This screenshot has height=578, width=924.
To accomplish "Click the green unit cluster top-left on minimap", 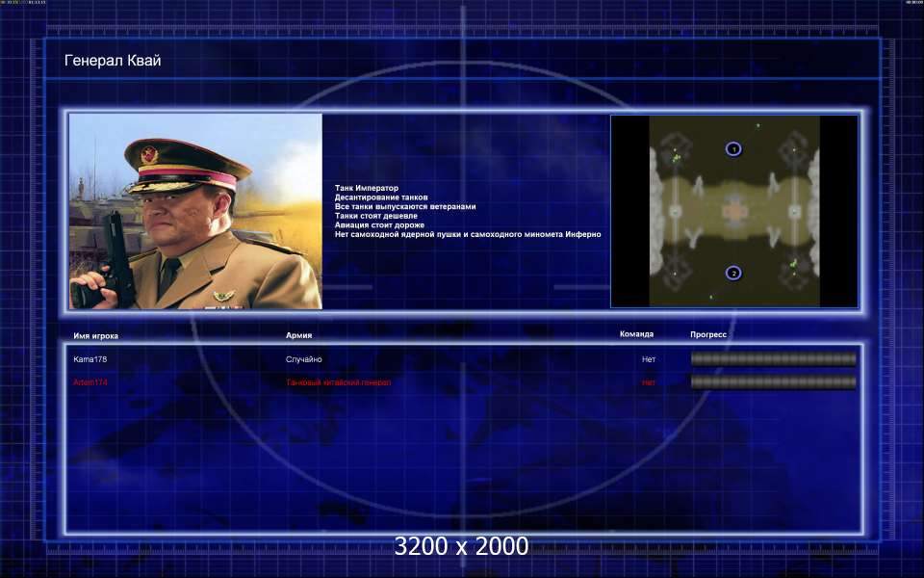I will click(677, 155).
